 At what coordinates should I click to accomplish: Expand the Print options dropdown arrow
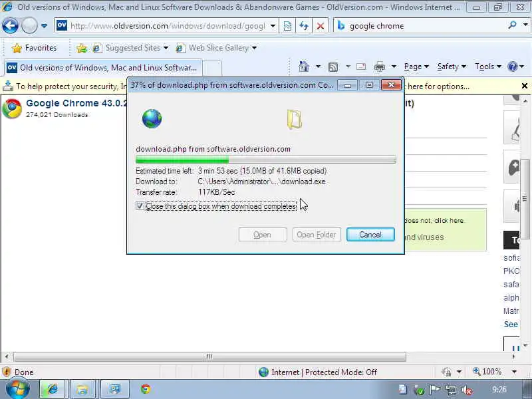tap(394, 66)
